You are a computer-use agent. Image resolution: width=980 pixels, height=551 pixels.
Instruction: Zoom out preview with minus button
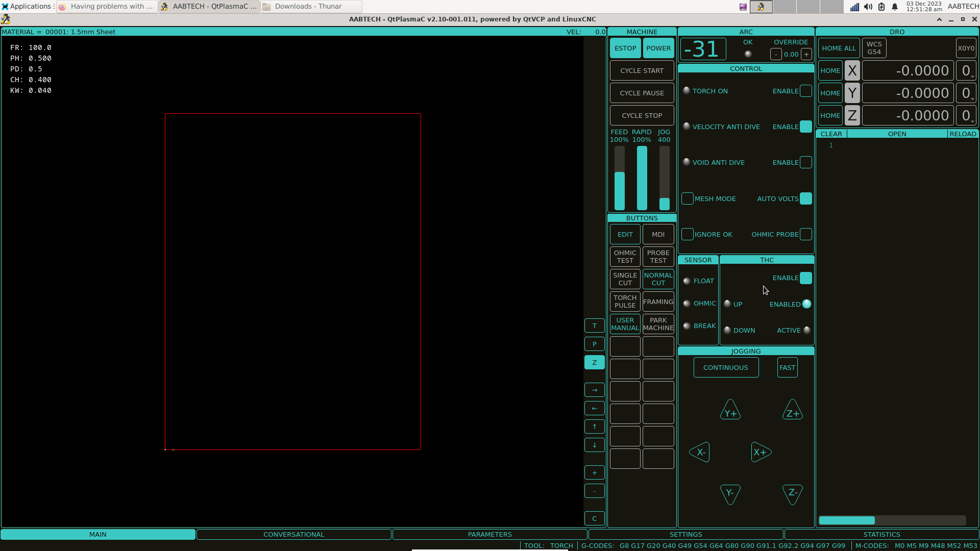(595, 491)
